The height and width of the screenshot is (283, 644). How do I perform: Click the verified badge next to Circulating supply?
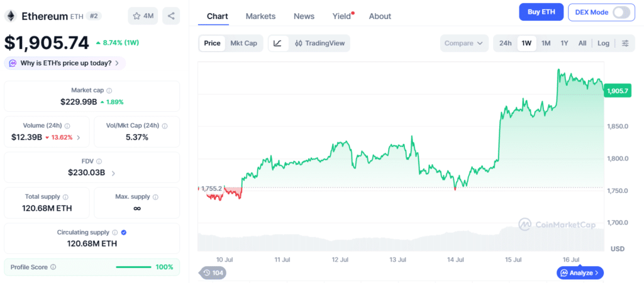(124, 233)
